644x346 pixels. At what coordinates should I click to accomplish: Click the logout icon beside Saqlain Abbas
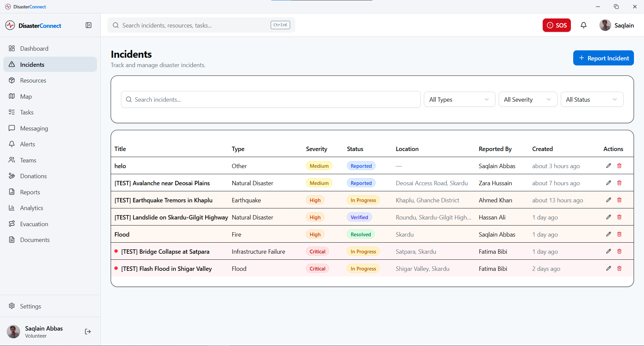(x=88, y=332)
